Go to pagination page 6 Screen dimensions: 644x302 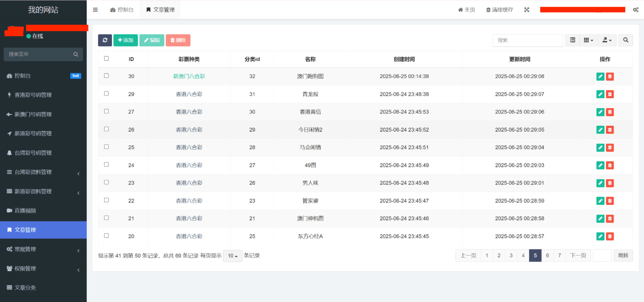click(547, 255)
